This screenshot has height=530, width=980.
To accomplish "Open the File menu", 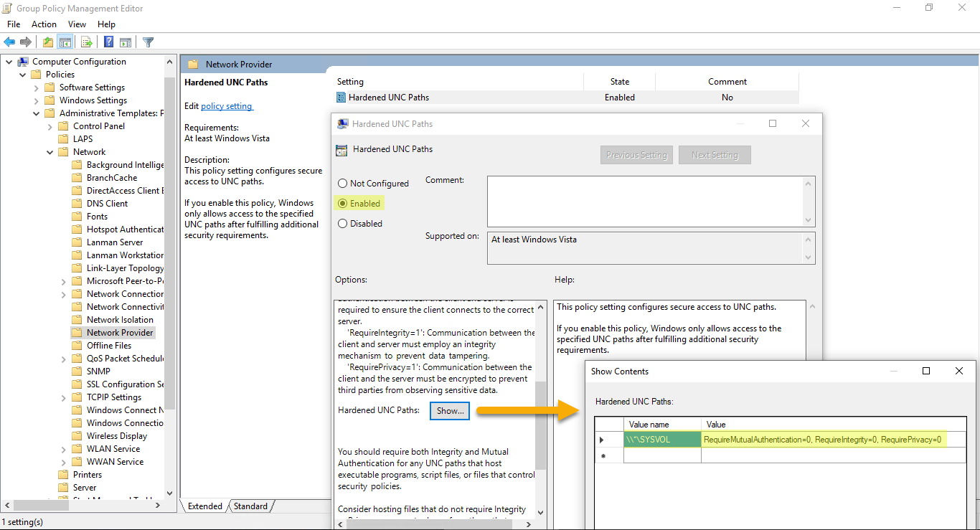I will [x=14, y=24].
